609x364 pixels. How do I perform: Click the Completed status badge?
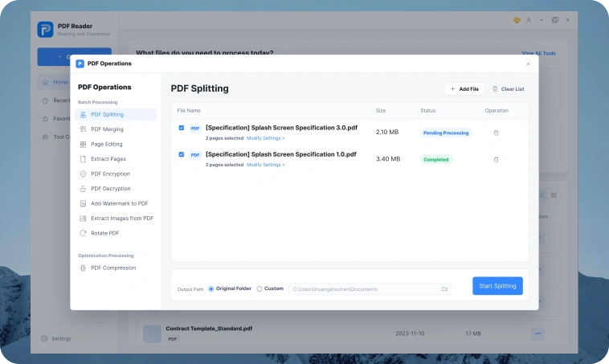coord(436,159)
